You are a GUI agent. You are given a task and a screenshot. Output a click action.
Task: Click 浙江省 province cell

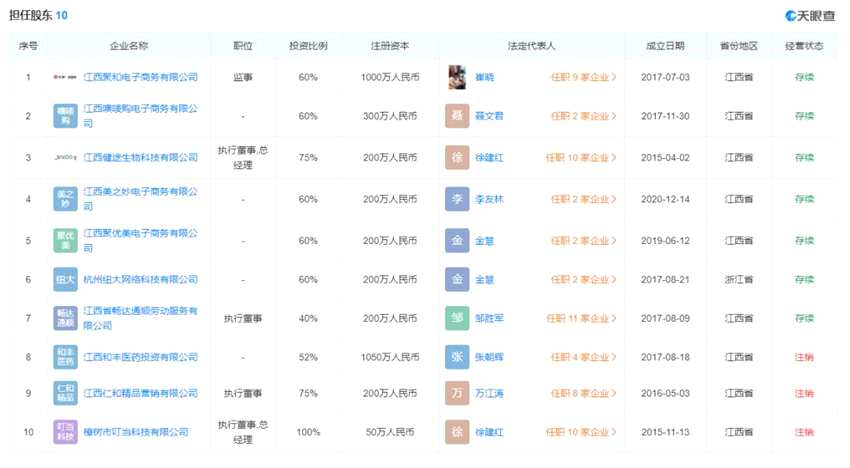click(738, 279)
